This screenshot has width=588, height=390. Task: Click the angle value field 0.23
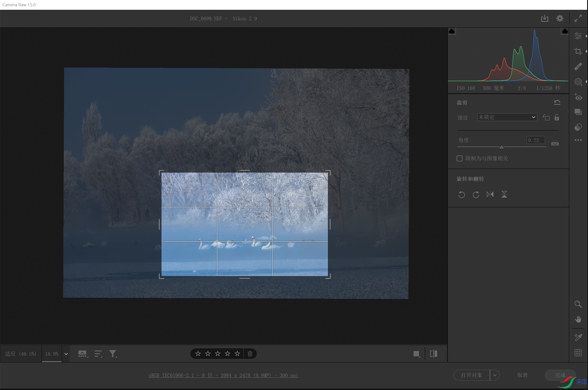point(535,140)
